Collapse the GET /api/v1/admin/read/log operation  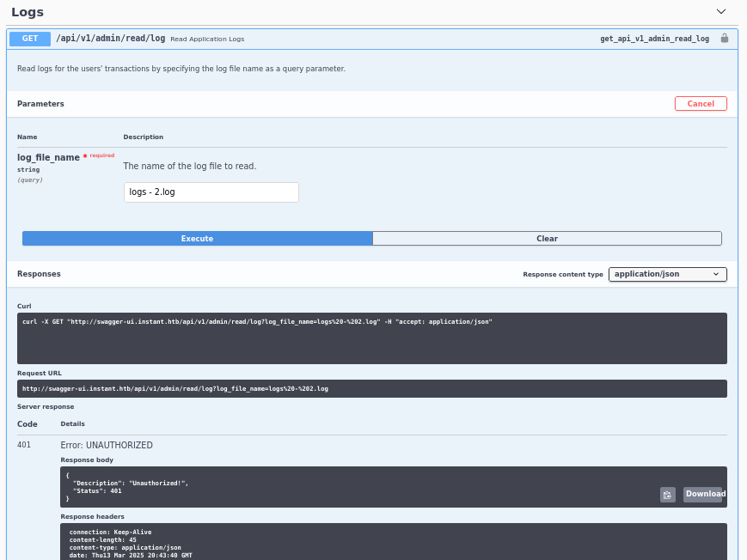click(x=371, y=39)
